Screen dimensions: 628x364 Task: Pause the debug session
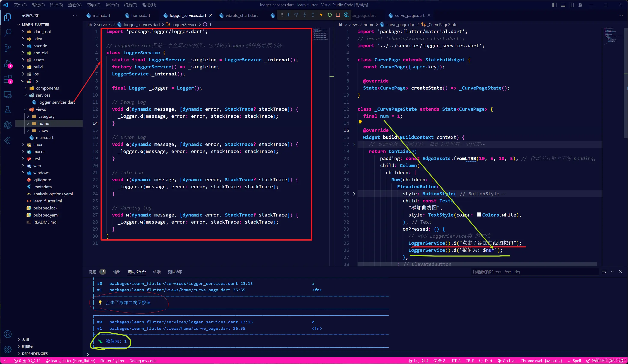click(288, 15)
